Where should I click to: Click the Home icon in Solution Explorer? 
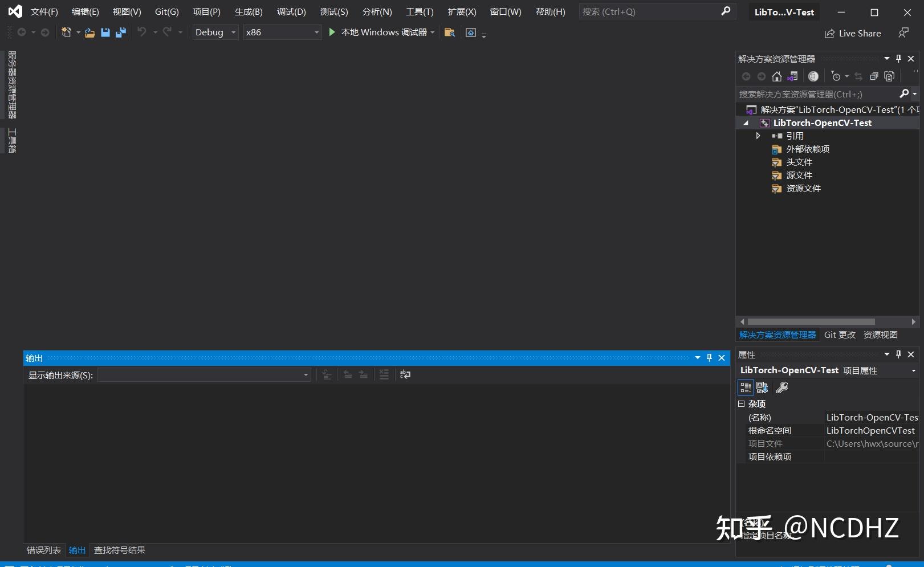(x=776, y=76)
